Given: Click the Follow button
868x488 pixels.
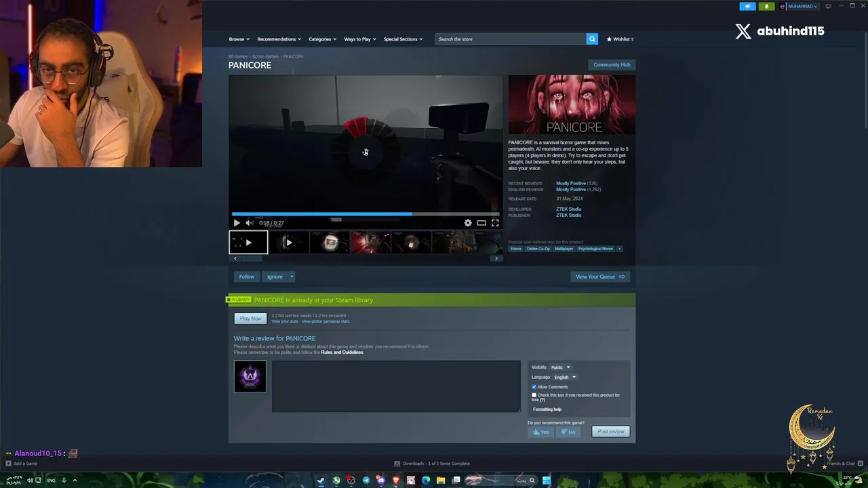Looking at the screenshot, I should pyautogui.click(x=246, y=277).
